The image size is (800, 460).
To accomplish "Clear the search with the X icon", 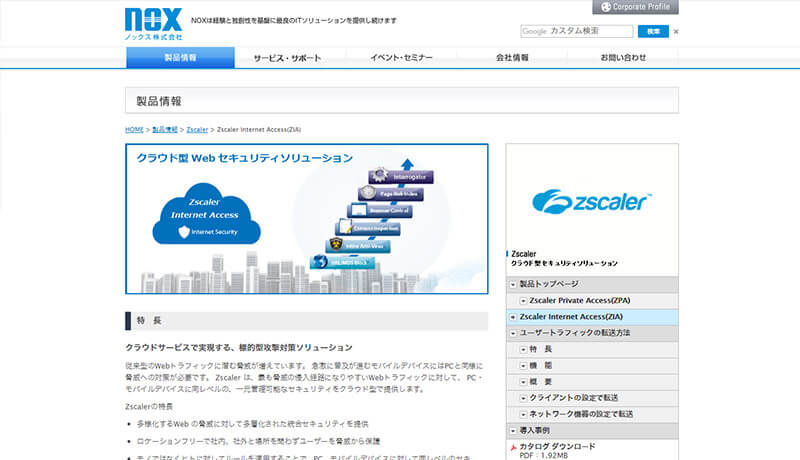I will (x=676, y=32).
